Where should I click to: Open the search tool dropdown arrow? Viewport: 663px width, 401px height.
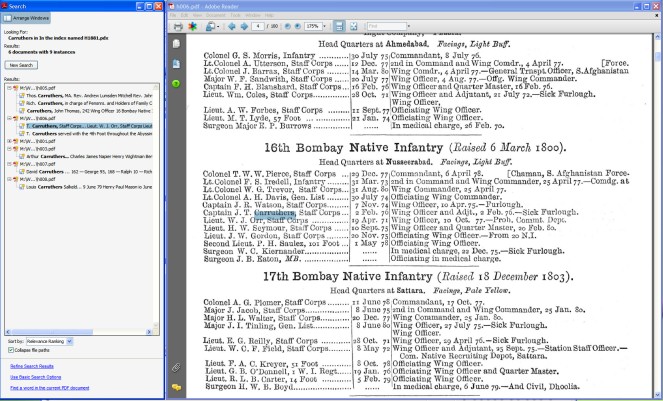tap(218, 27)
